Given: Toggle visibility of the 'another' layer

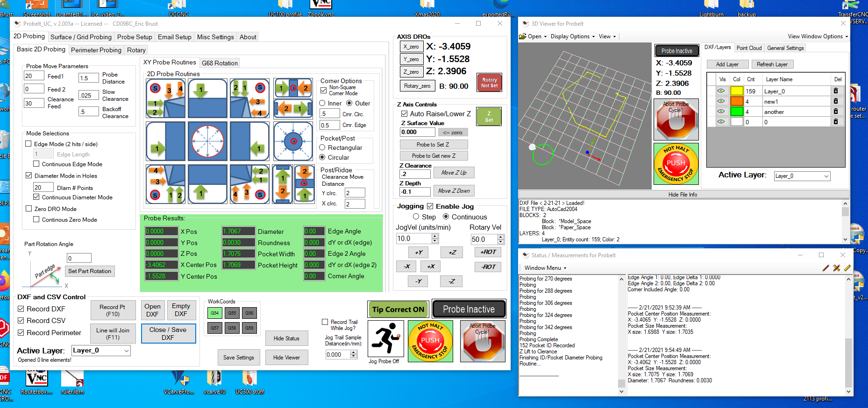Looking at the screenshot, I should coord(721,112).
